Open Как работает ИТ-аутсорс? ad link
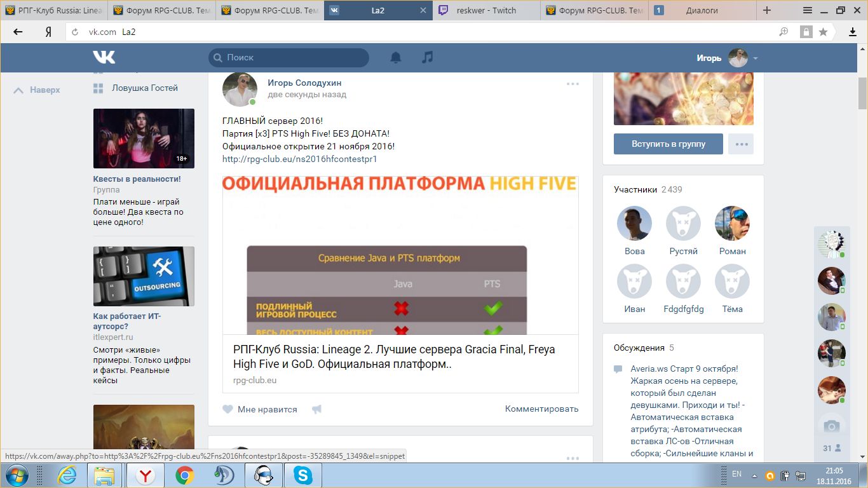The image size is (868, 488). click(x=127, y=321)
